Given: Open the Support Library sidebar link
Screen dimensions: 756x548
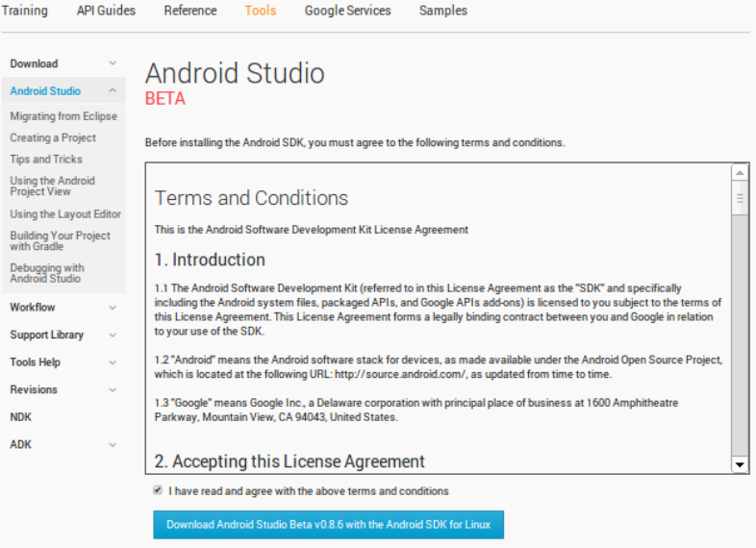Looking at the screenshot, I should tap(47, 335).
